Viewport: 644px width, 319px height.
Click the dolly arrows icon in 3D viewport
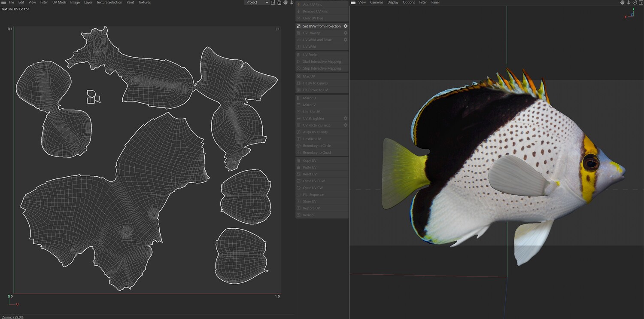[x=629, y=3]
